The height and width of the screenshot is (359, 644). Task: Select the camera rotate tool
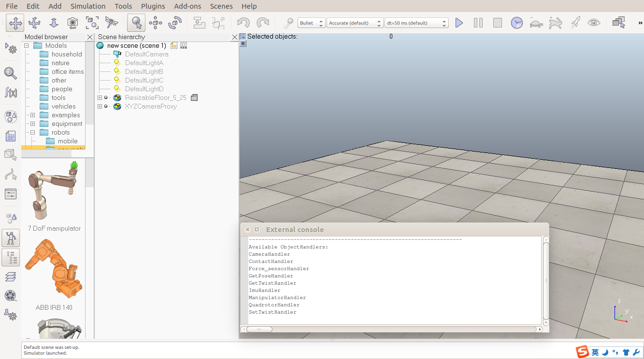pos(34,23)
